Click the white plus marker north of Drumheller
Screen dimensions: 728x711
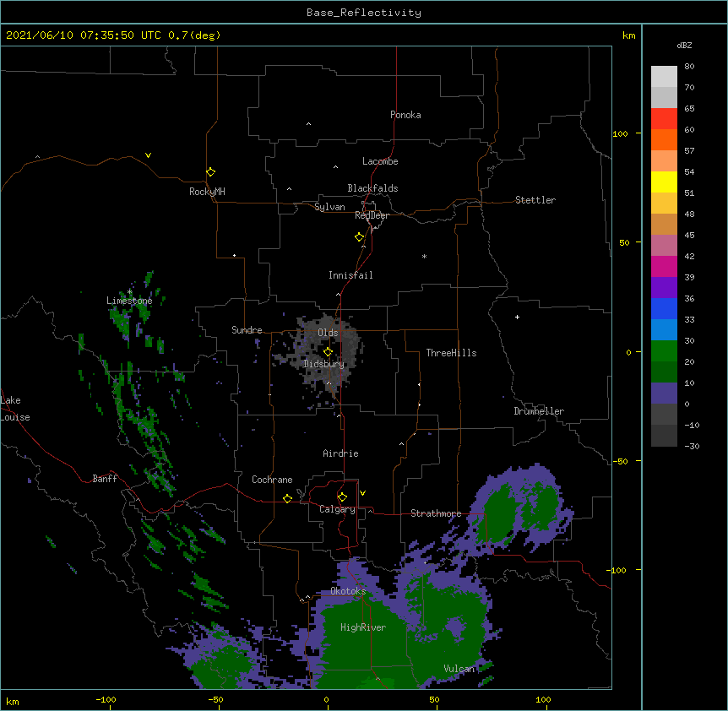(517, 317)
